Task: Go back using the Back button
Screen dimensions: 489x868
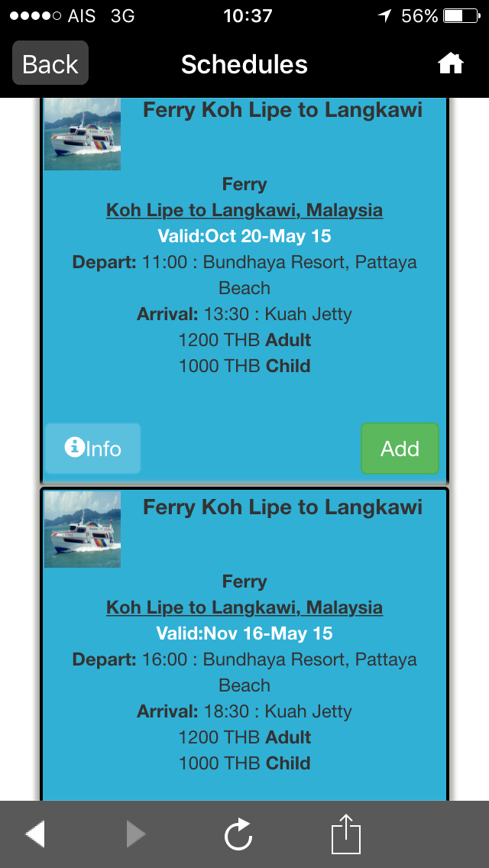Action: (x=50, y=63)
